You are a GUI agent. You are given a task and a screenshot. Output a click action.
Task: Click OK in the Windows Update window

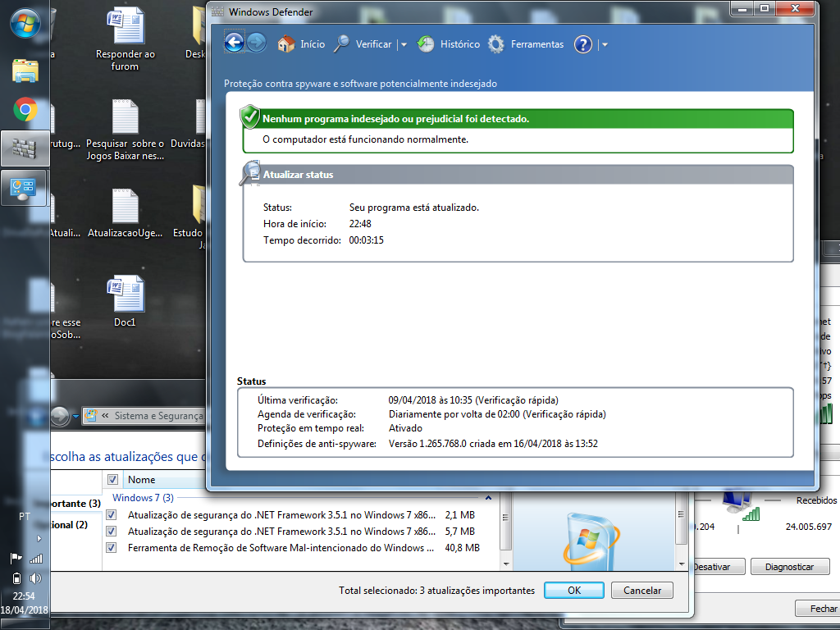(573, 591)
